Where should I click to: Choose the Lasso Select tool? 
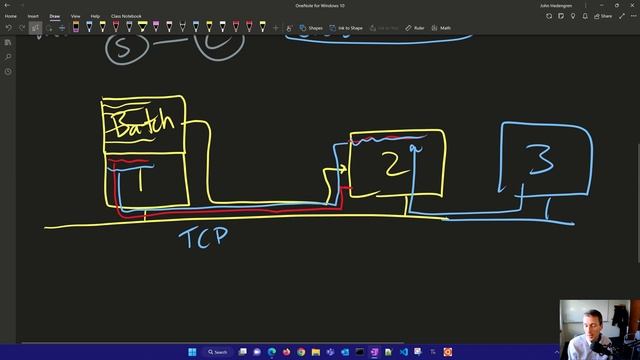click(x=49, y=28)
